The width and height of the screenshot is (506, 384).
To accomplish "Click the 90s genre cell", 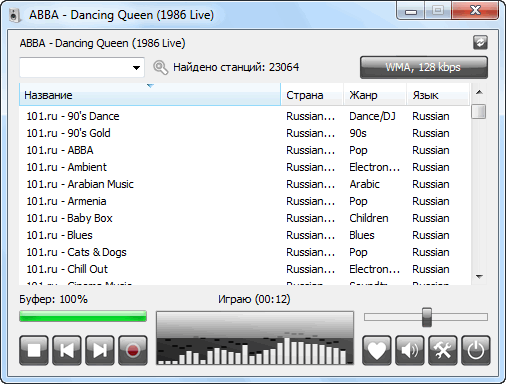I will [x=358, y=133].
